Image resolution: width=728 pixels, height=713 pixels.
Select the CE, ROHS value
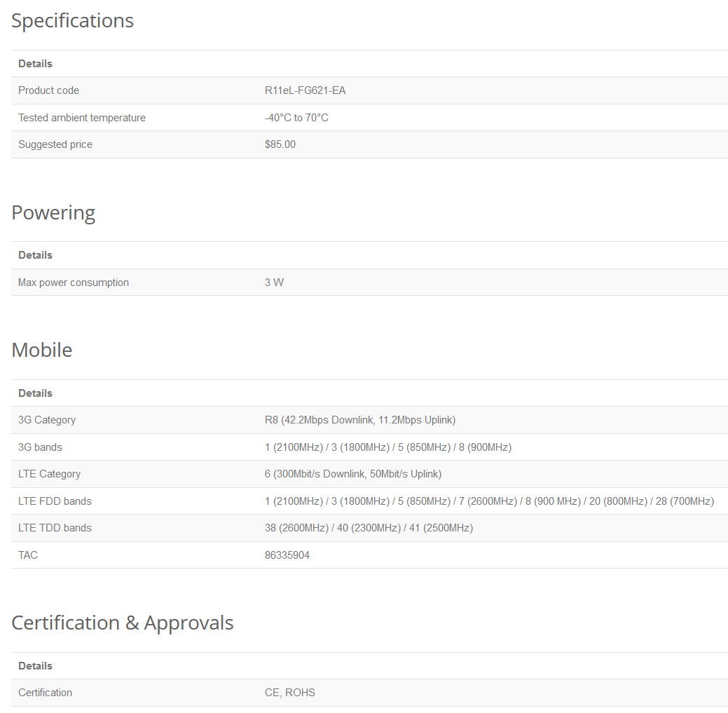pos(289,693)
